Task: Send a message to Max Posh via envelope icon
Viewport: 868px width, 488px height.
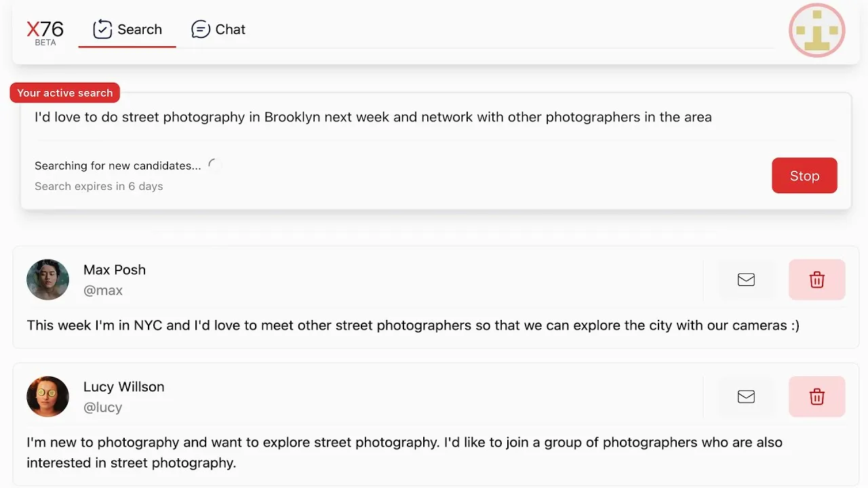Action: pos(746,279)
